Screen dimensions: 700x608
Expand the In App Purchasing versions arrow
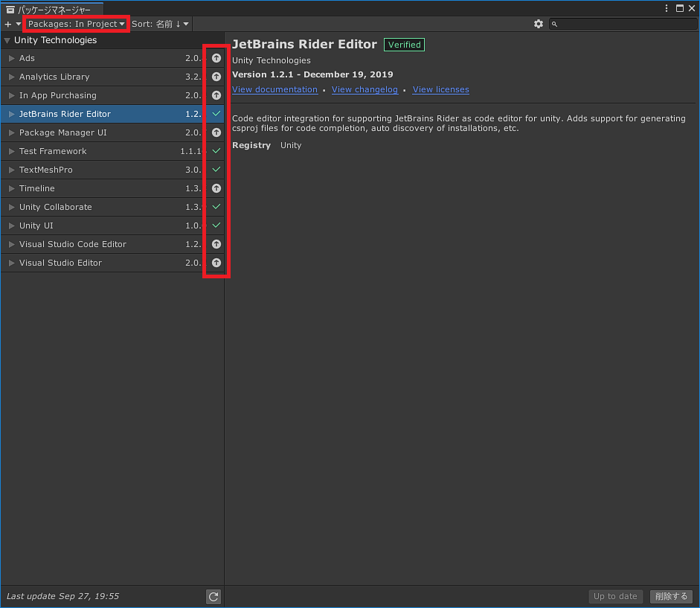[x=12, y=95]
